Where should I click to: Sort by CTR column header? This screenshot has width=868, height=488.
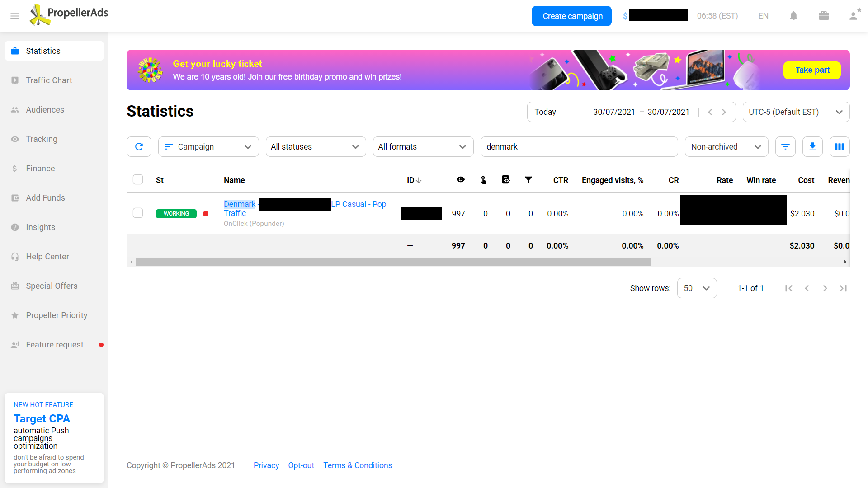pyautogui.click(x=561, y=180)
